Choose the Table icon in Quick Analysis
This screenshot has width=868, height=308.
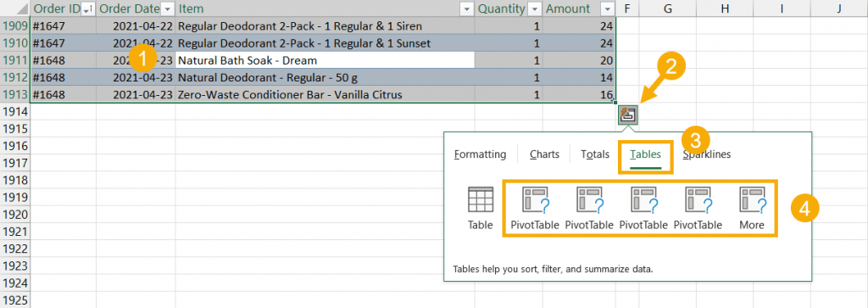(480, 199)
